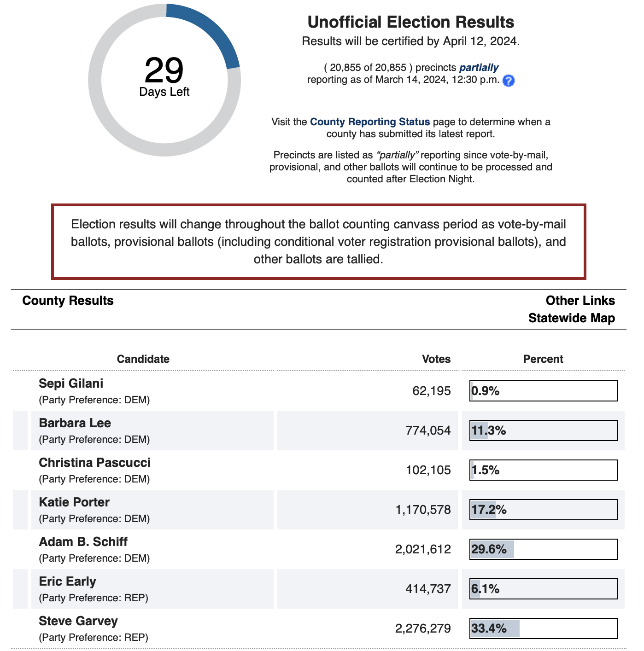The width and height of the screenshot is (644, 651).
Task: Click the blue question mark help icon
Action: tap(508, 81)
